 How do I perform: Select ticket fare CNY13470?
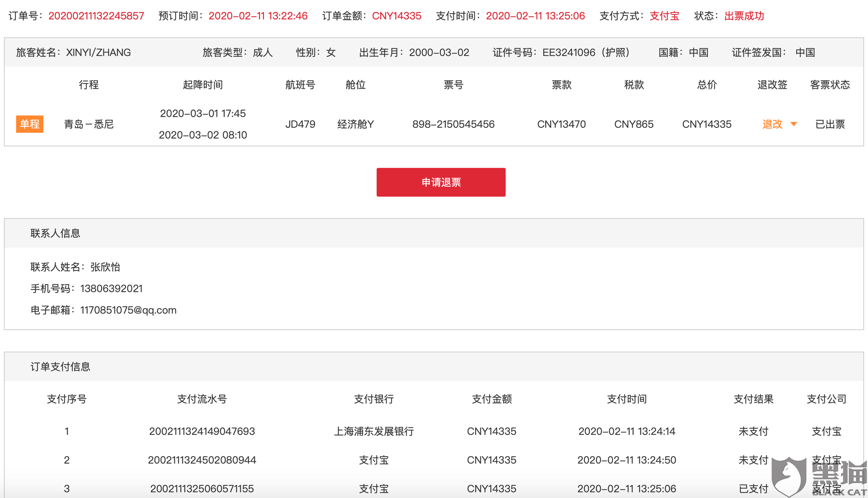click(562, 124)
